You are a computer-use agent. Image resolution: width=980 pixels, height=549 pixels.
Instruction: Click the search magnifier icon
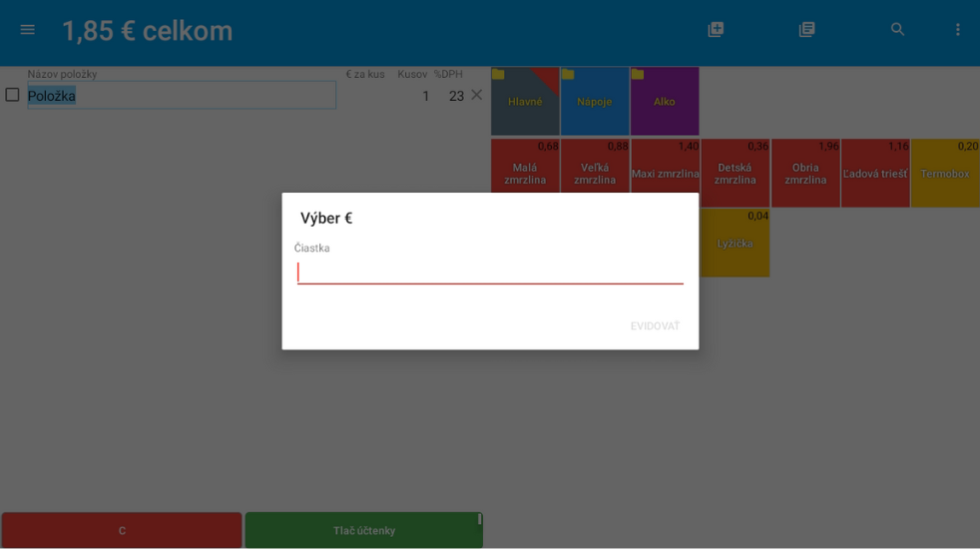click(x=897, y=30)
